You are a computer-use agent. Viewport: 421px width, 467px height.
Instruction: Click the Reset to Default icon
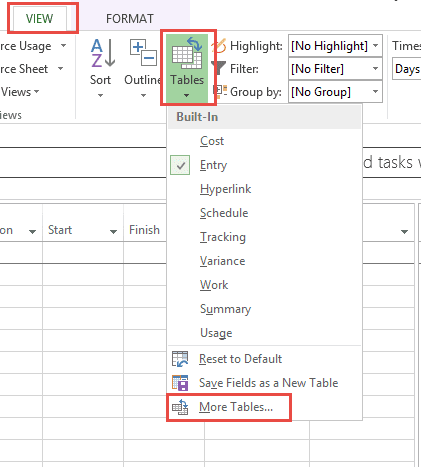180,359
